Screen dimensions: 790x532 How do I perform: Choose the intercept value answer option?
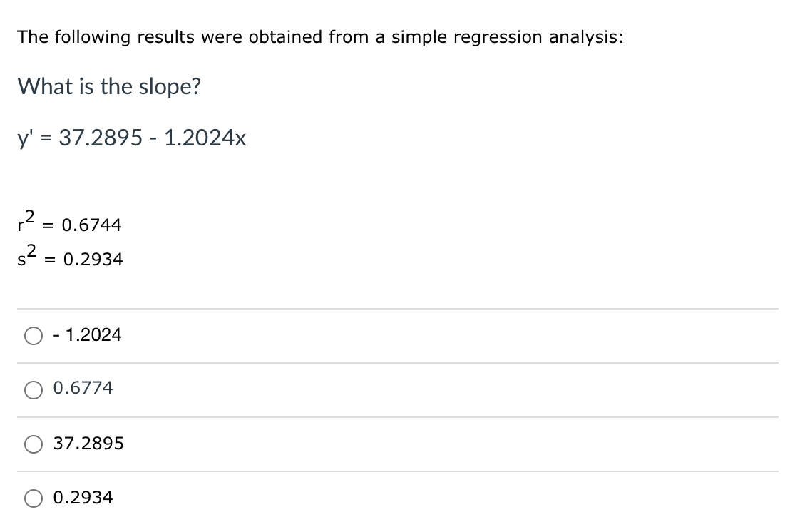tap(88, 444)
